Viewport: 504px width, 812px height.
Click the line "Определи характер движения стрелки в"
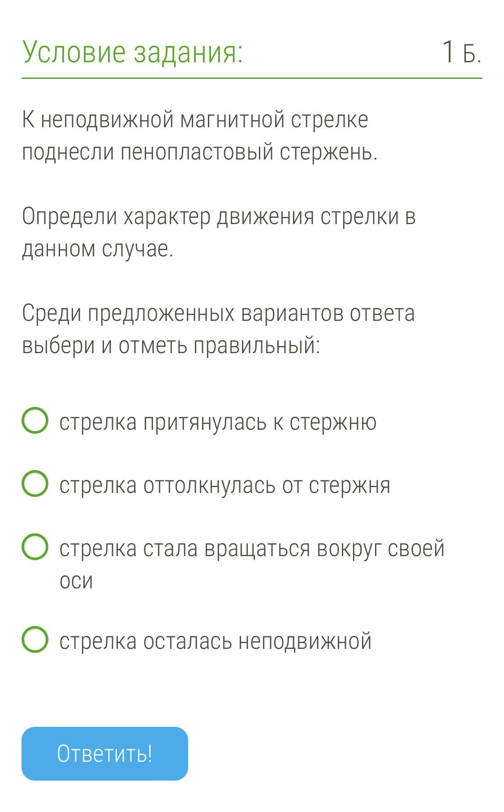pos(219,217)
